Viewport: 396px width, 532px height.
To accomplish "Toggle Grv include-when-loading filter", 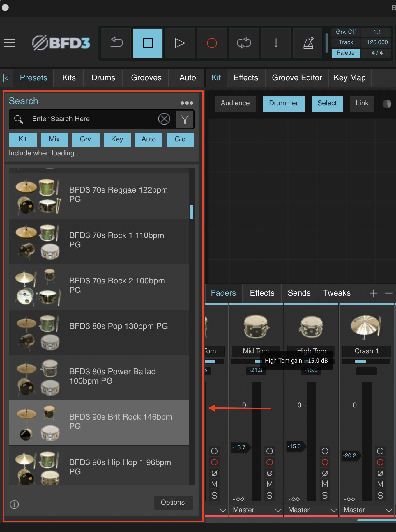I will tap(86, 139).
